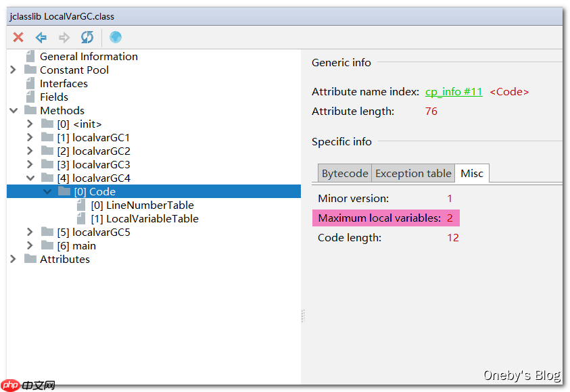570x392 pixels.
Task: Follow the cp_info #11 link
Action: pos(454,92)
